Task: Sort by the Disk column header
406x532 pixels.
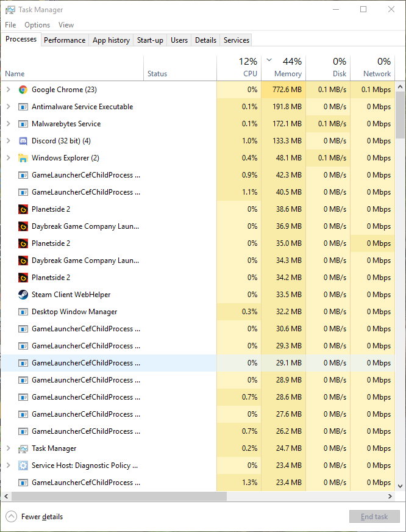Action: [328, 68]
